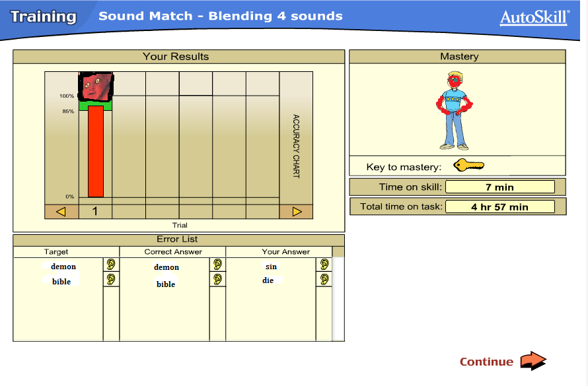The width and height of the screenshot is (588, 386).
Task: Click your answer word die
Action: (268, 280)
